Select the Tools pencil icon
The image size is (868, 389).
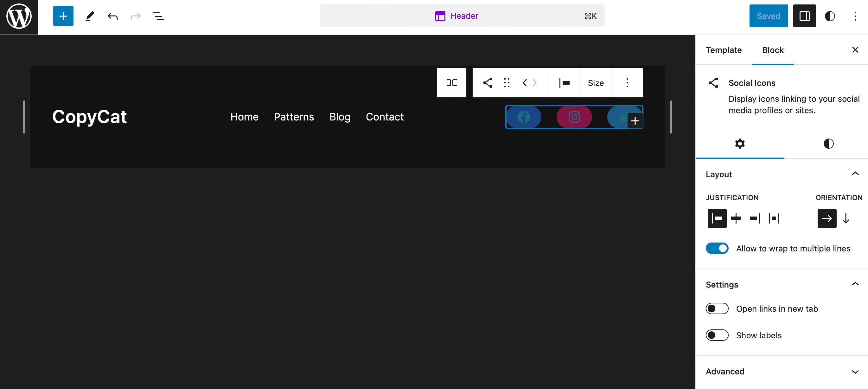click(x=89, y=16)
